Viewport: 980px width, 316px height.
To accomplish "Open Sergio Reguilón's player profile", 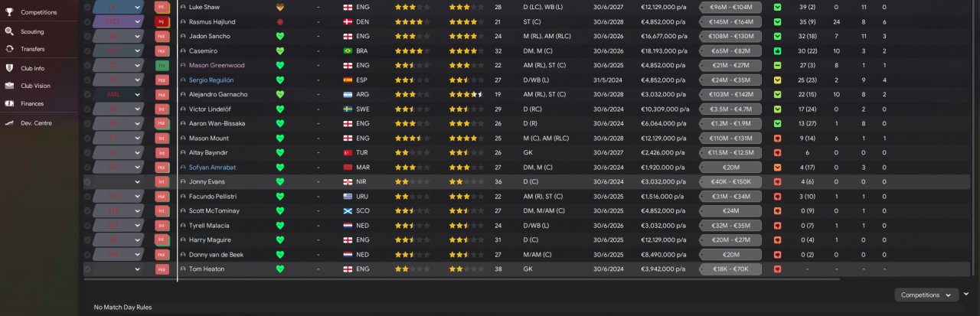I will click(x=211, y=80).
